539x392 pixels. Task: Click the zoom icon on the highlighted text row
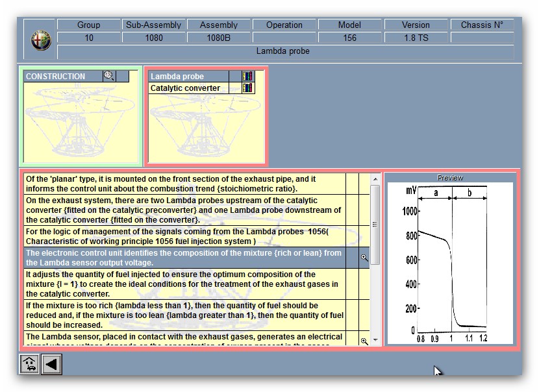(x=364, y=258)
